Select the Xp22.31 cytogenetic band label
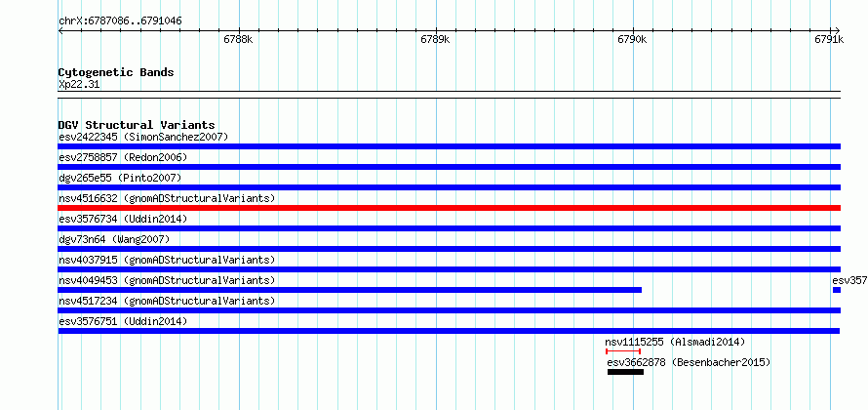 pyautogui.click(x=79, y=85)
